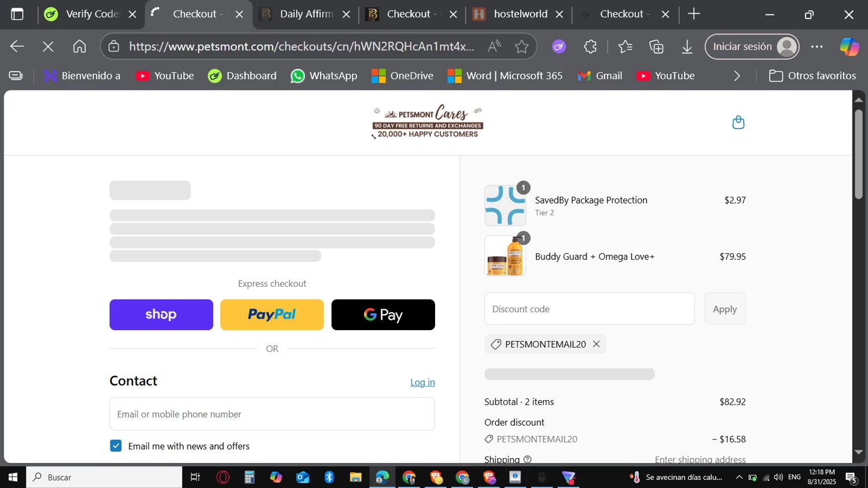The width and height of the screenshot is (868, 488).
Task: Click Apply discount button
Action: [x=724, y=309]
